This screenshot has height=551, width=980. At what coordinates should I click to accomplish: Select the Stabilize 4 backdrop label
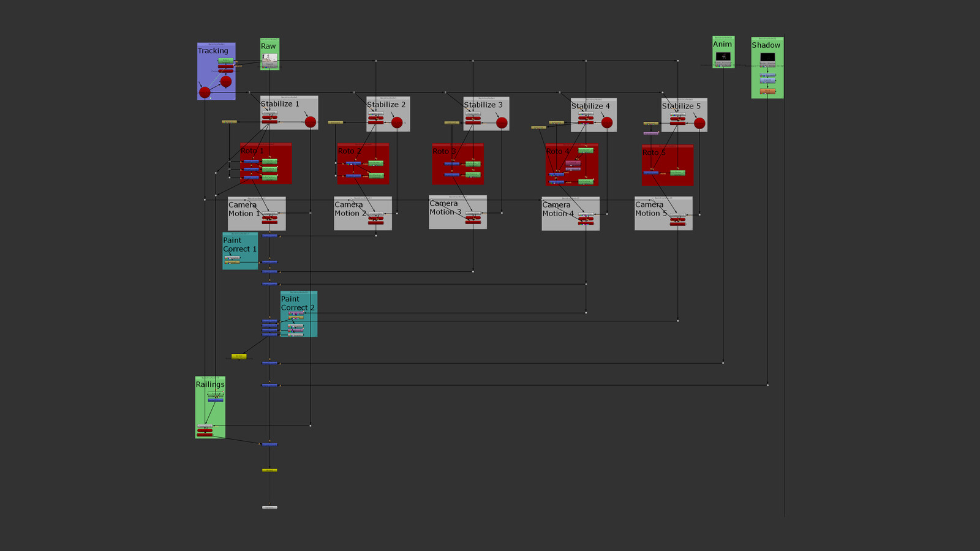tap(590, 106)
